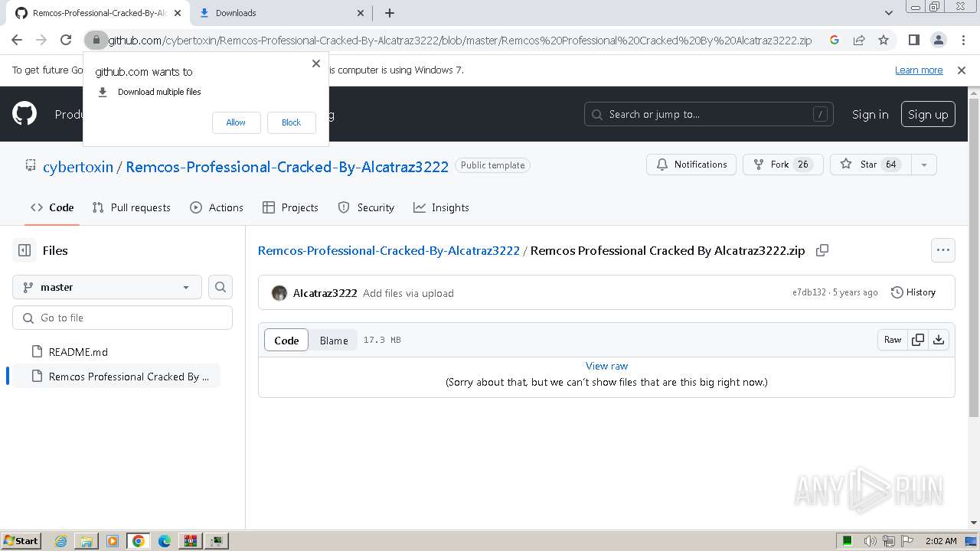Open commit e7db132 link
This screenshot has height=551, width=980.
click(x=809, y=292)
